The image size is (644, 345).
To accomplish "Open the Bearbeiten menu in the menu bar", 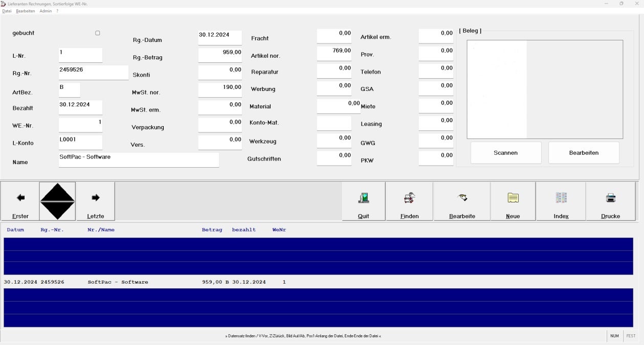I will tap(26, 11).
